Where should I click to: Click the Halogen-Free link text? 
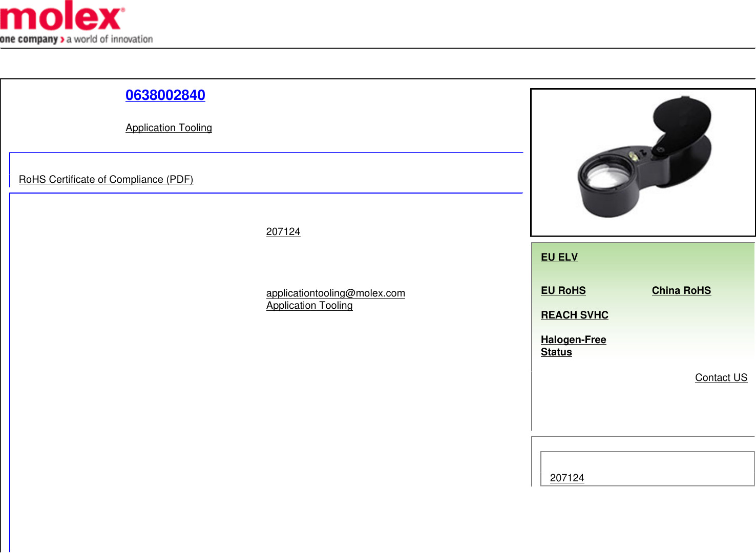coord(574,339)
